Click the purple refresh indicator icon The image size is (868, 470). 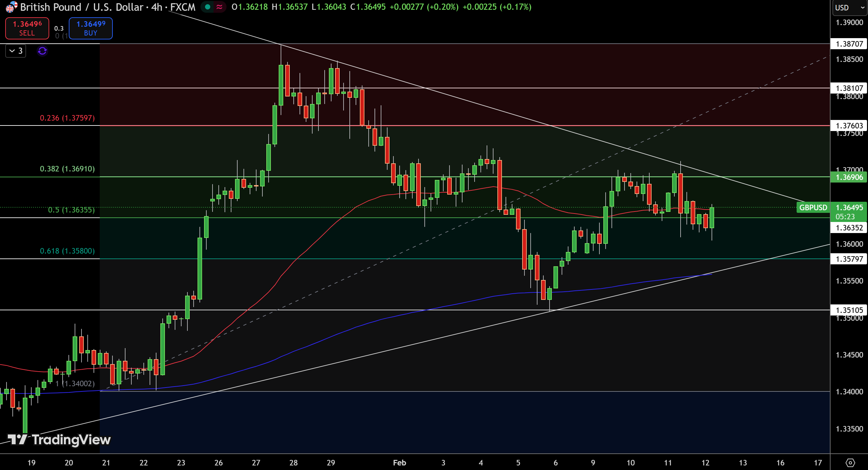click(x=42, y=51)
